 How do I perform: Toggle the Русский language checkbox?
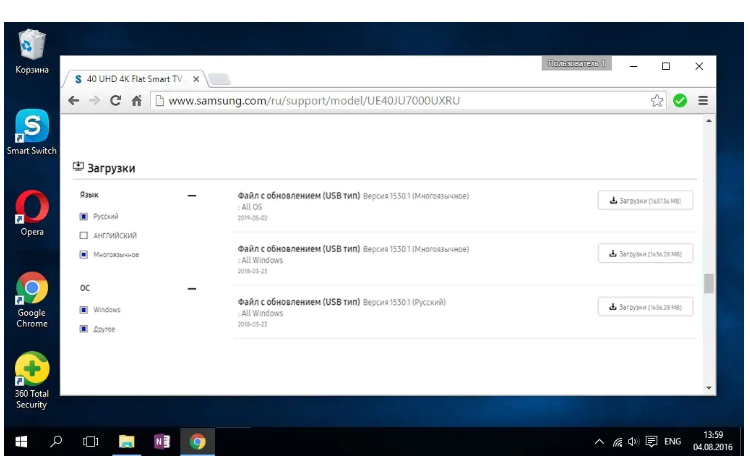(x=84, y=217)
